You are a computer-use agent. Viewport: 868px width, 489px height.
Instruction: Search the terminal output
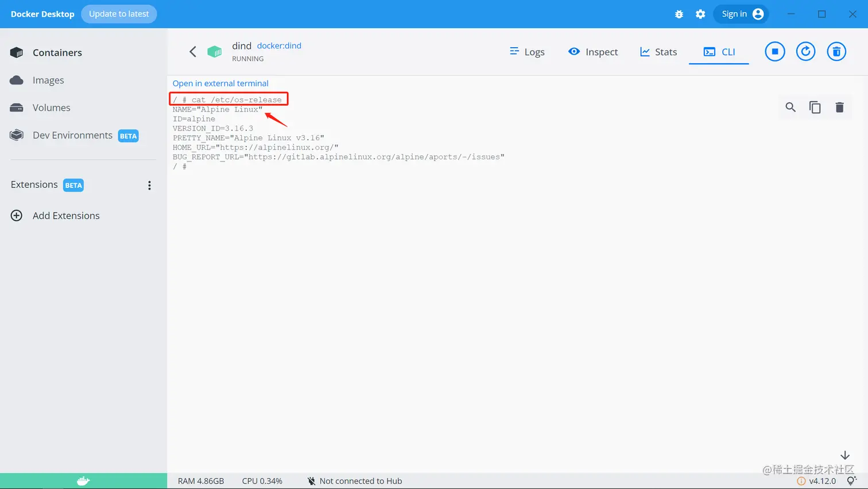[x=790, y=107]
